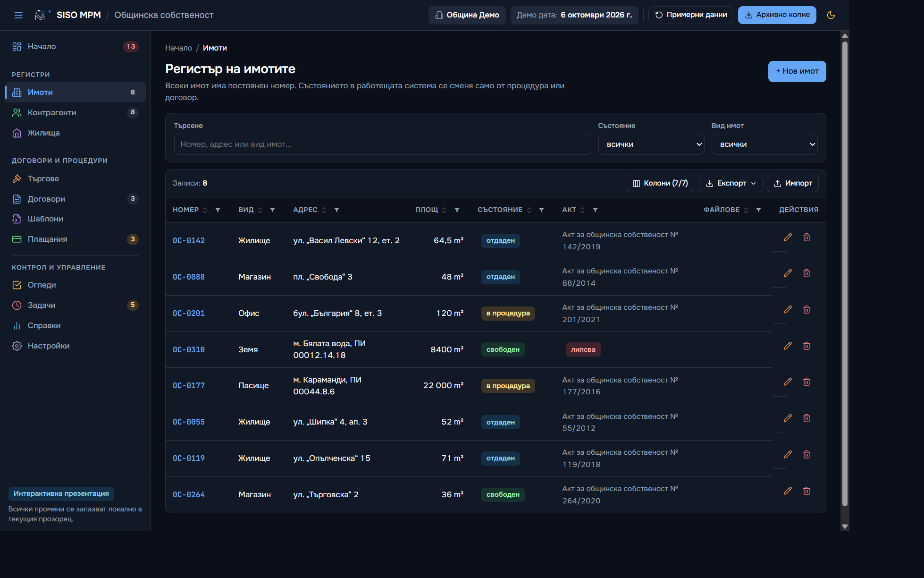The width and height of the screenshot is (924, 578).
Task: Open Търгове in the sidebar
Action: (x=75, y=178)
